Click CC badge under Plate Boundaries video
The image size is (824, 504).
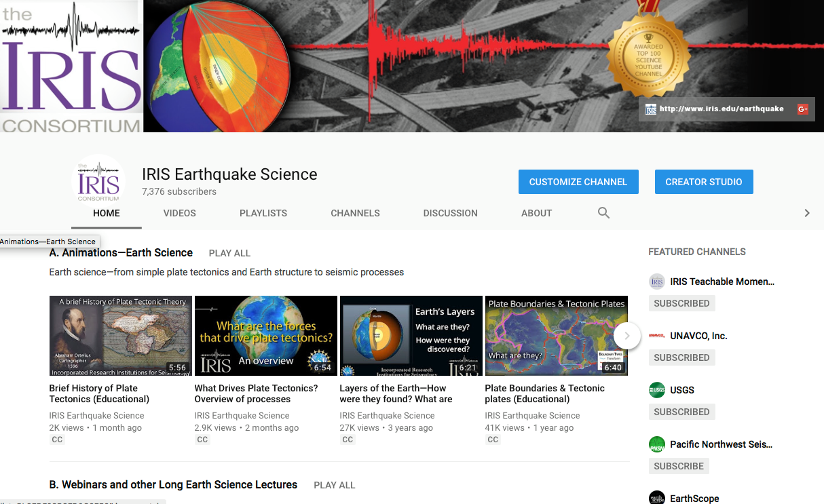[x=493, y=440]
